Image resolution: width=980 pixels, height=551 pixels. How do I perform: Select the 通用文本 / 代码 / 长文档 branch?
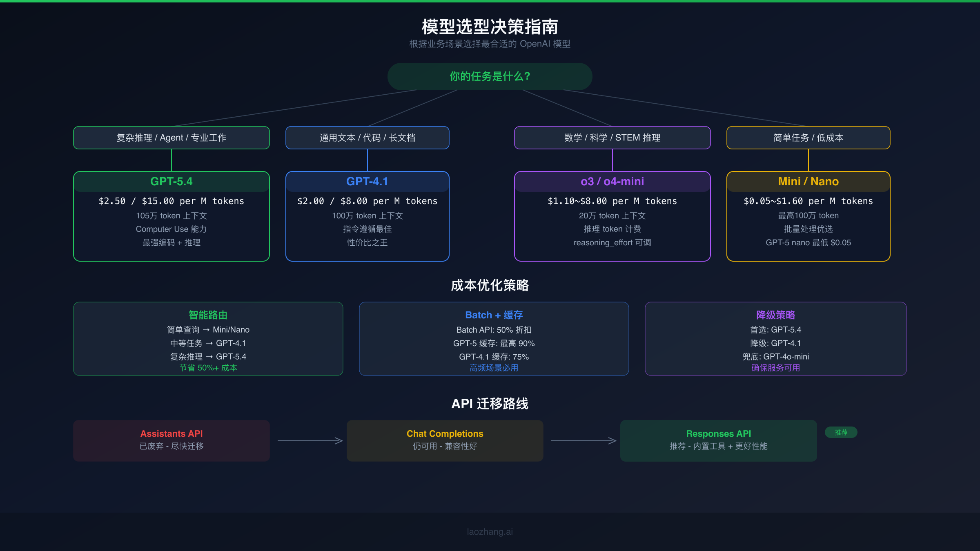pyautogui.click(x=367, y=138)
